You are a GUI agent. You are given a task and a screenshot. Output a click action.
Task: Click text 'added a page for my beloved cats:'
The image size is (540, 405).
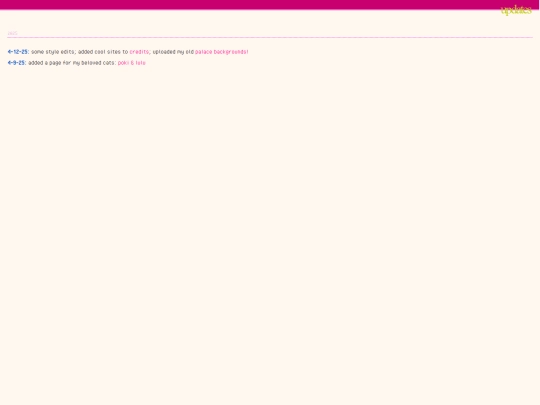coord(72,63)
